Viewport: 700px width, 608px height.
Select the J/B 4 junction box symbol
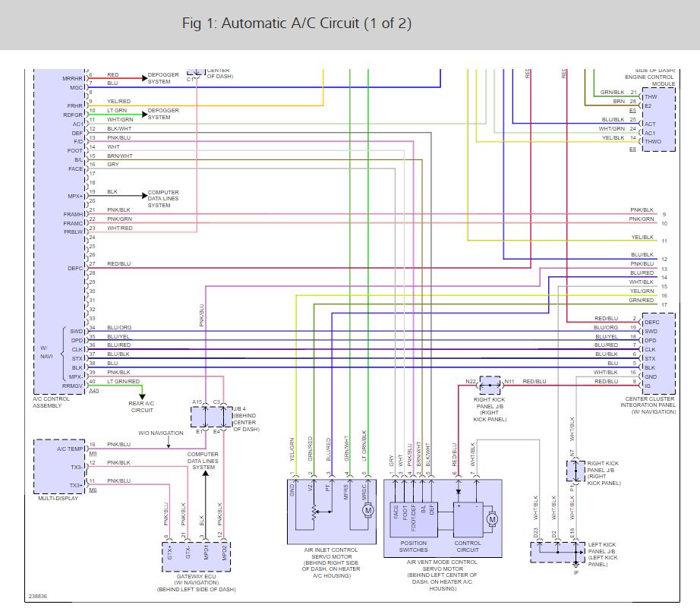(212, 417)
